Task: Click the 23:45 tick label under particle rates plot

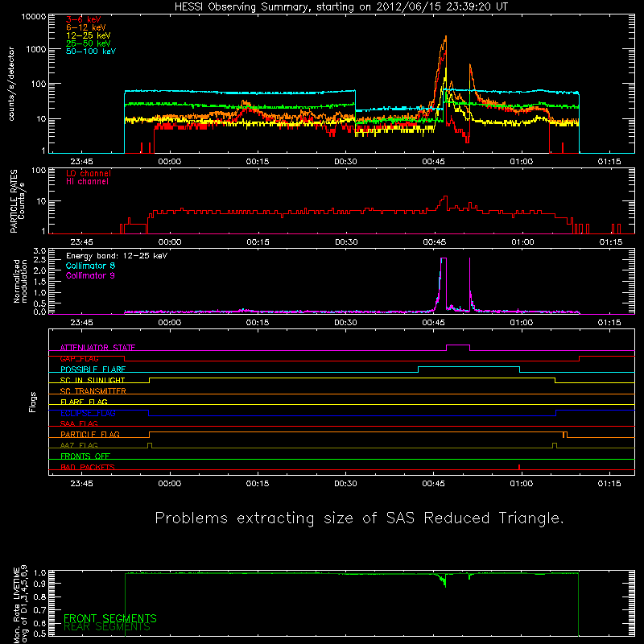Action: coord(82,242)
